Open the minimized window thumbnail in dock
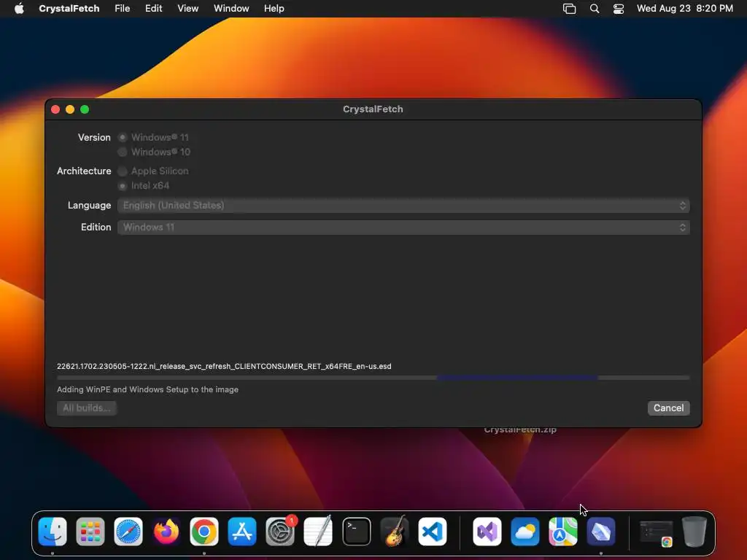 tap(656, 532)
